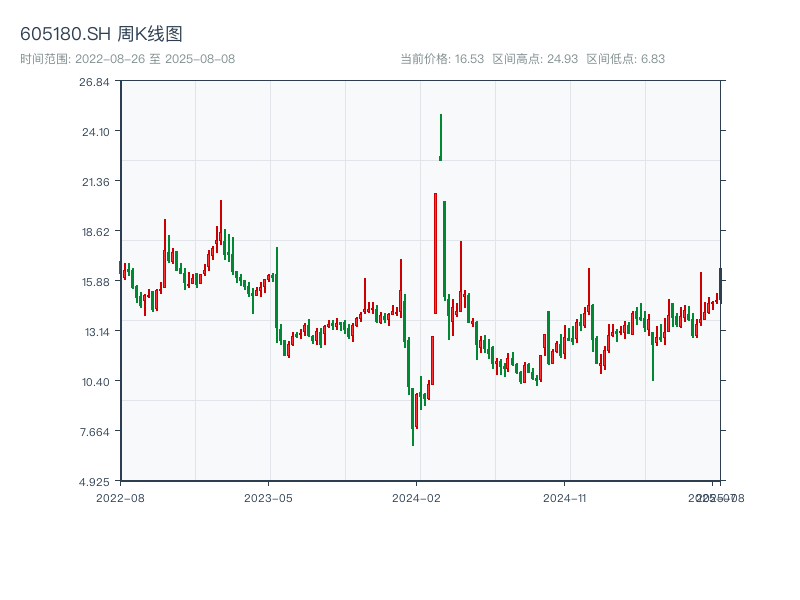Select the y-axis value 15.88

tap(96, 282)
